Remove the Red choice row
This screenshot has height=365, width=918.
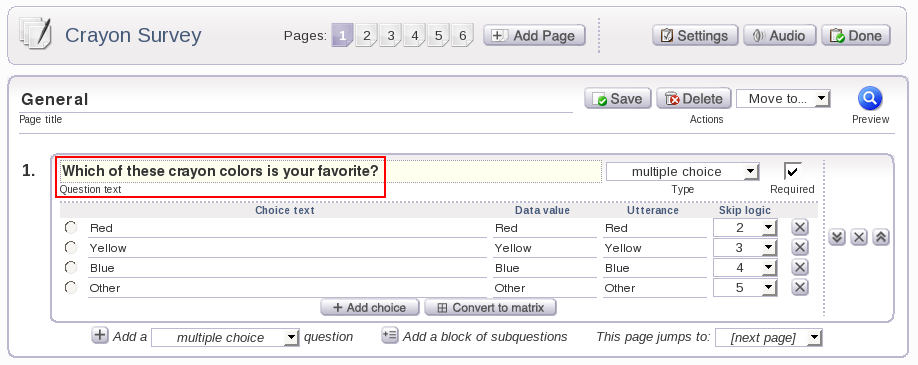click(800, 228)
